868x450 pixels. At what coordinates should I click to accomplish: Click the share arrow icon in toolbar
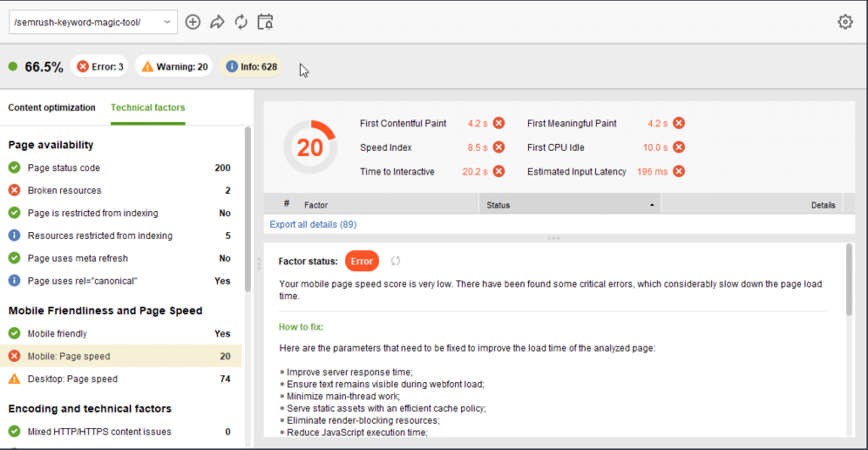click(x=217, y=22)
